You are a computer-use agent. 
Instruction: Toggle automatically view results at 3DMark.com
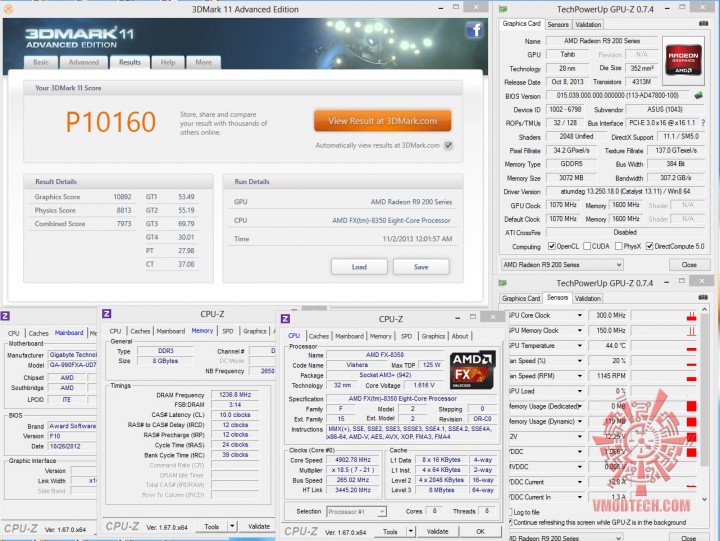click(448, 146)
